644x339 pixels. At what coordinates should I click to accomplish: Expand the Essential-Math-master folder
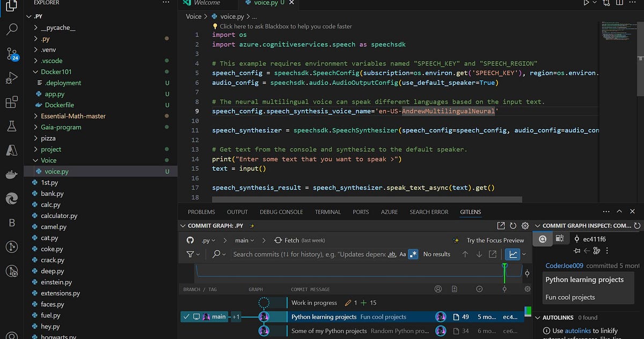73,116
